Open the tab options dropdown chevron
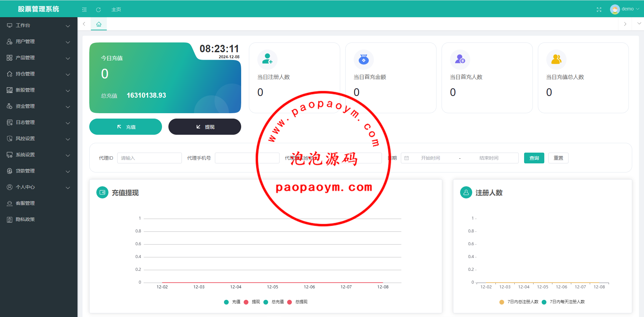The height and width of the screenshot is (317, 644). pos(639,24)
